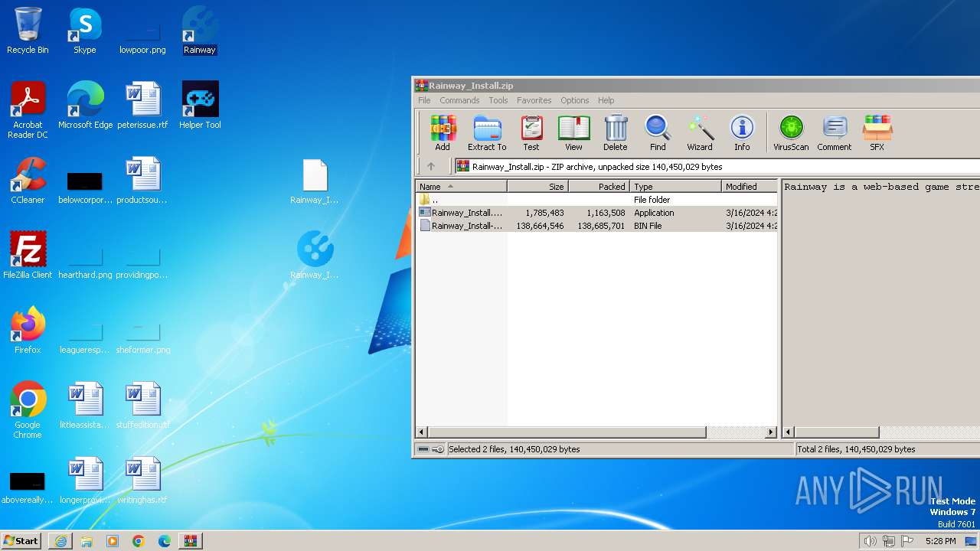Click the drive icon in the status bar

pos(423,449)
